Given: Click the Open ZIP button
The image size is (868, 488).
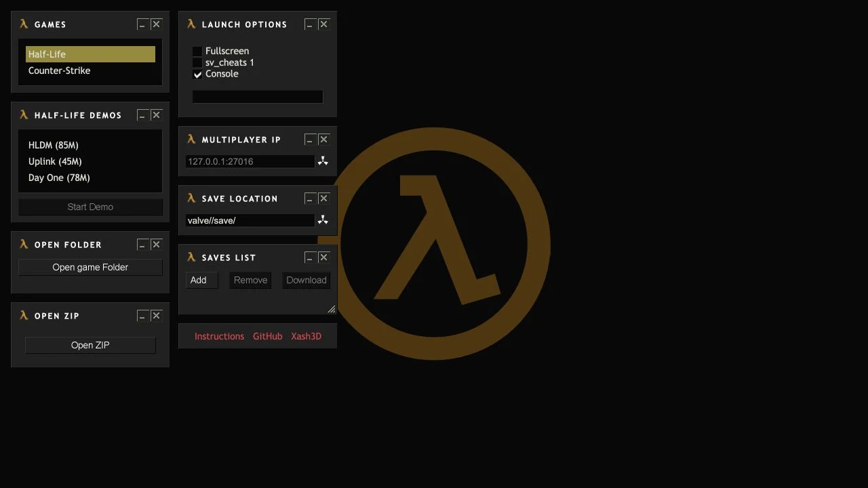Looking at the screenshot, I should [90, 345].
